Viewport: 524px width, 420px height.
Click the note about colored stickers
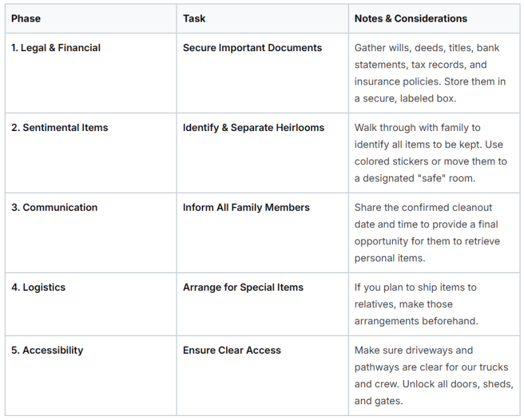tap(431, 153)
